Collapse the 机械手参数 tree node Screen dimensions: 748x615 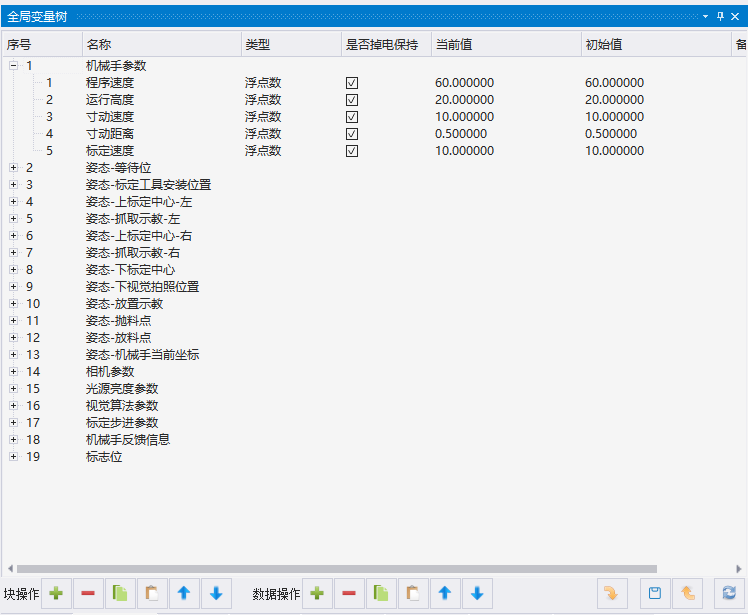tap(14, 66)
